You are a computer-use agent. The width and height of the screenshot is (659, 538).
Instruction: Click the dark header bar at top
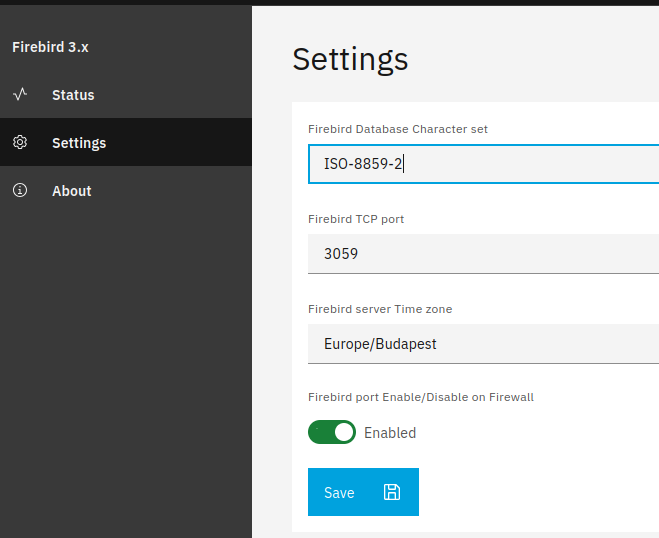(330, 3)
